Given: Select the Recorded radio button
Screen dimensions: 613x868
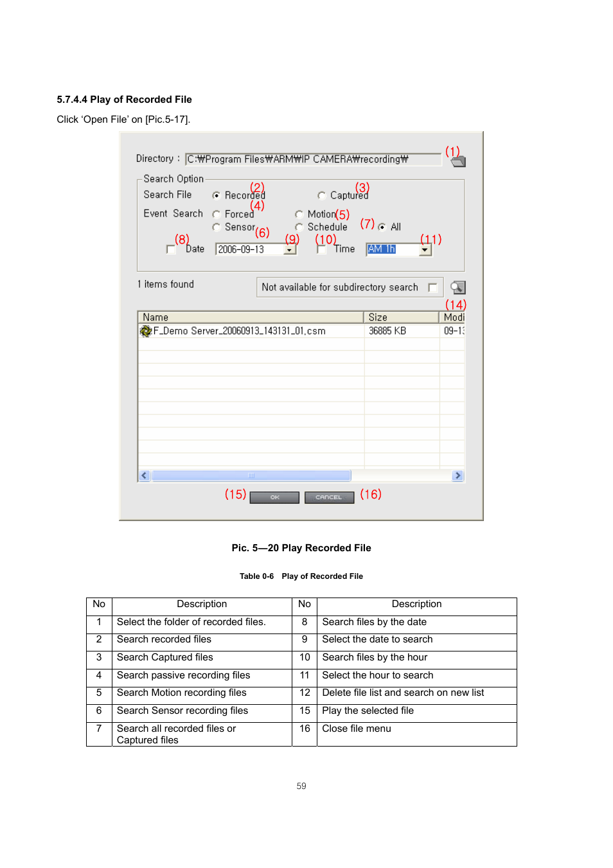Looking at the screenshot, I should pos(217,195).
